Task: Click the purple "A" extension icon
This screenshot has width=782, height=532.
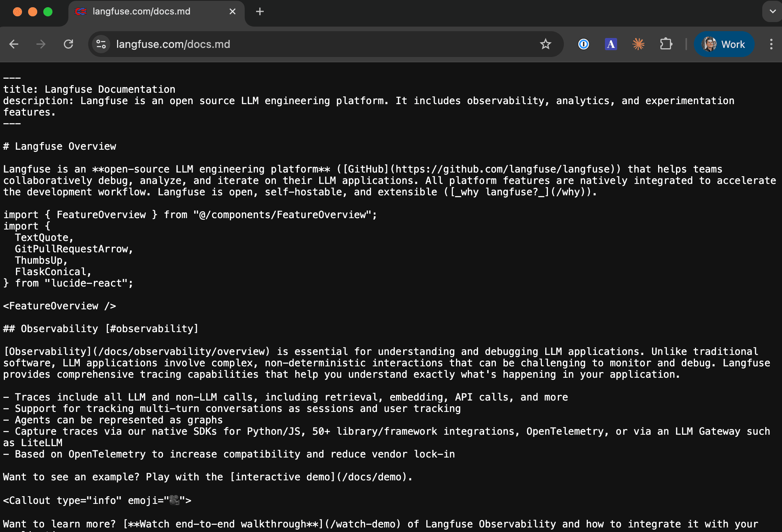Action: click(x=611, y=44)
